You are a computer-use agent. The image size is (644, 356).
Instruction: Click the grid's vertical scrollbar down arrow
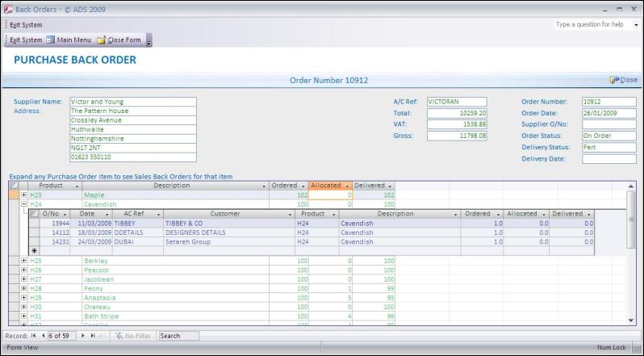[631, 320]
